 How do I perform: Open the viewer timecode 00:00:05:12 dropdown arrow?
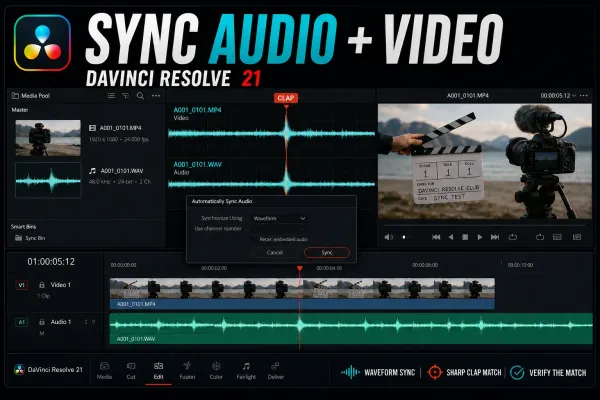coord(574,96)
